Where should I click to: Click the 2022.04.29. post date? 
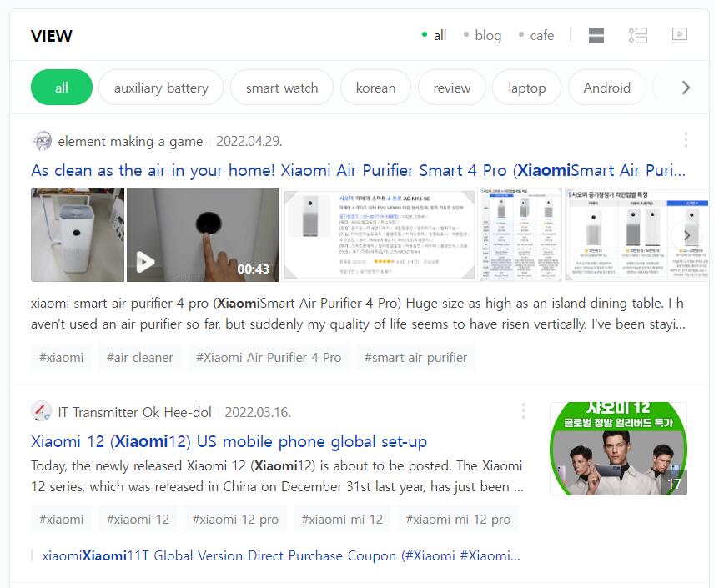click(249, 141)
